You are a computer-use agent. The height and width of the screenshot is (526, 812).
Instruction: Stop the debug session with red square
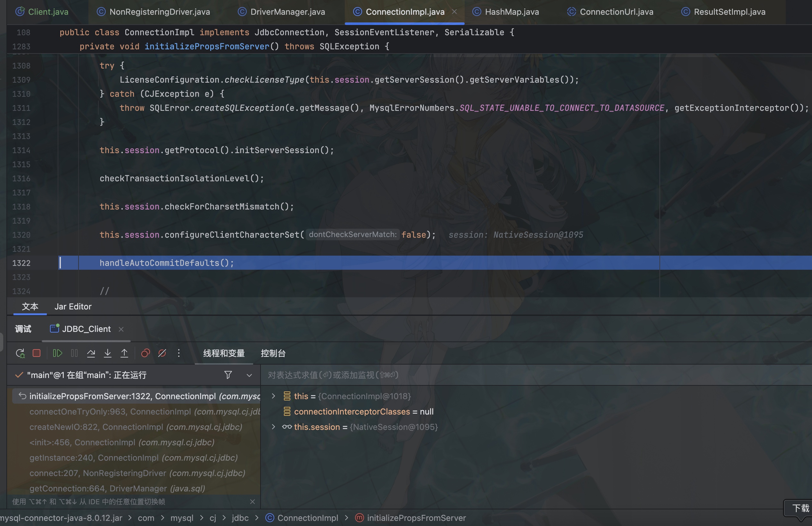click(37, 353)
